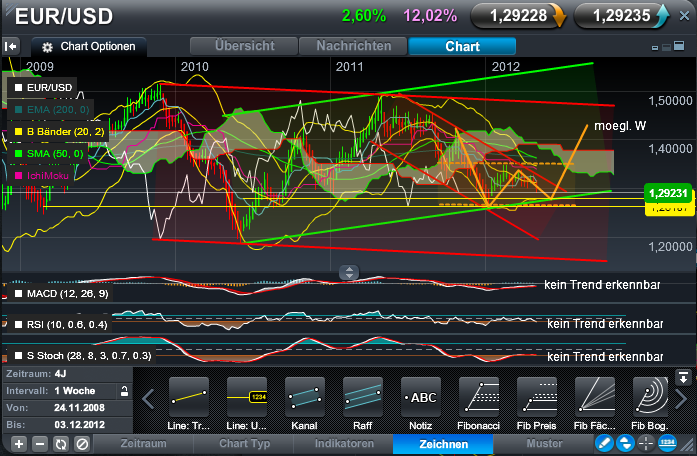Click the sell price 1,29228 button
Viewport: 697px width, 456px height.
click(x=518, y=16)
